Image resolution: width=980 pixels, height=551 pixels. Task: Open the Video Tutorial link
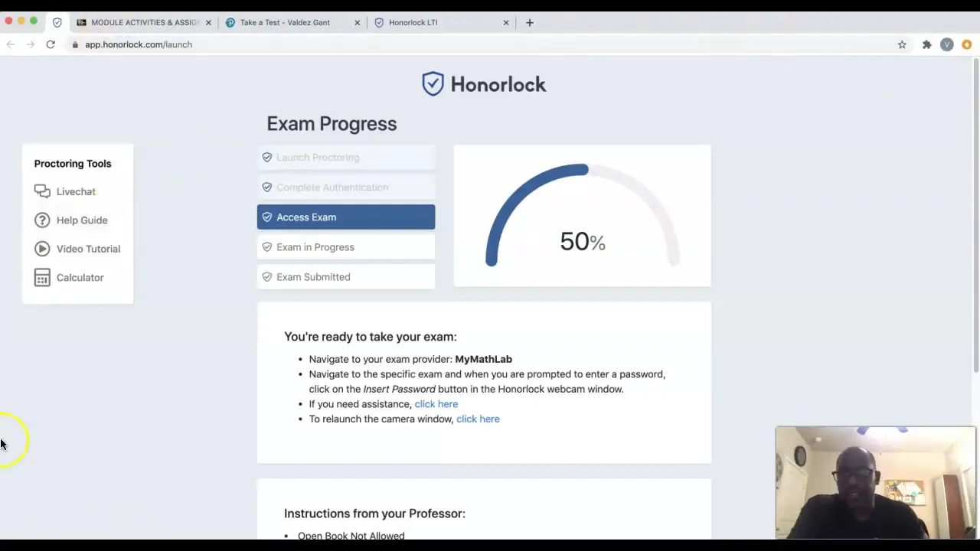coord(88,249)
